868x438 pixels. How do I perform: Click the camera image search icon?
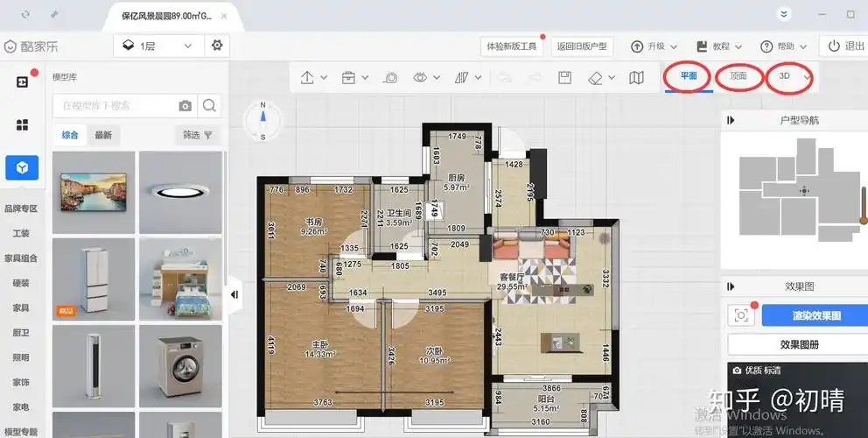coord(185,106)
